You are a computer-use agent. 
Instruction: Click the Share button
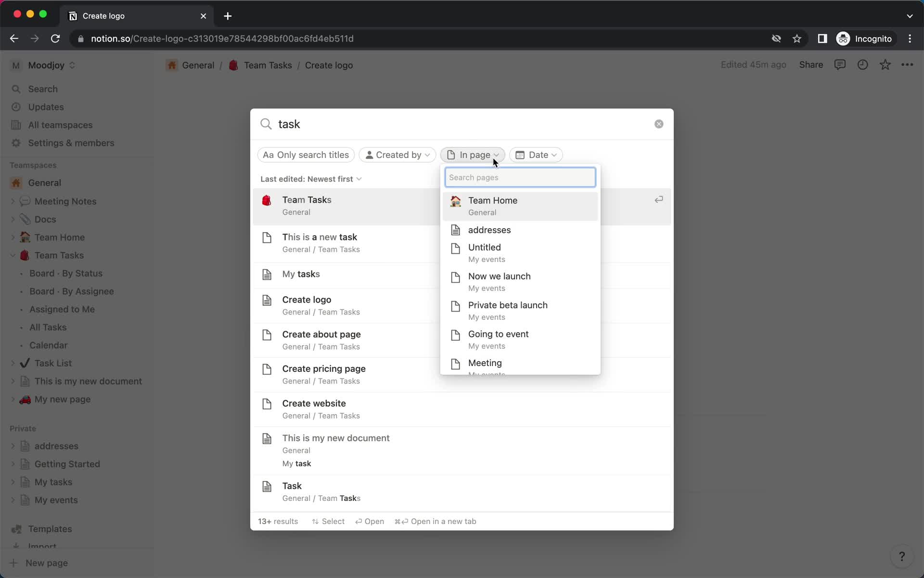[x=811, y=65]
